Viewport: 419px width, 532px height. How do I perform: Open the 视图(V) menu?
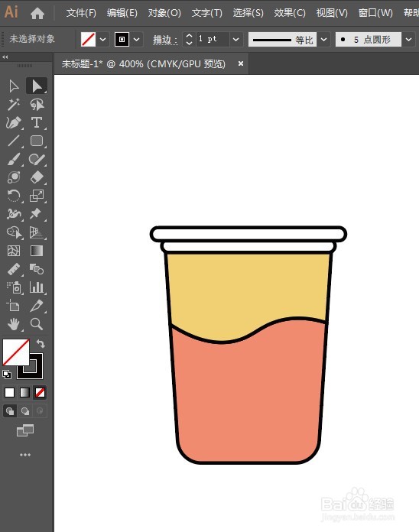point(332,13)
